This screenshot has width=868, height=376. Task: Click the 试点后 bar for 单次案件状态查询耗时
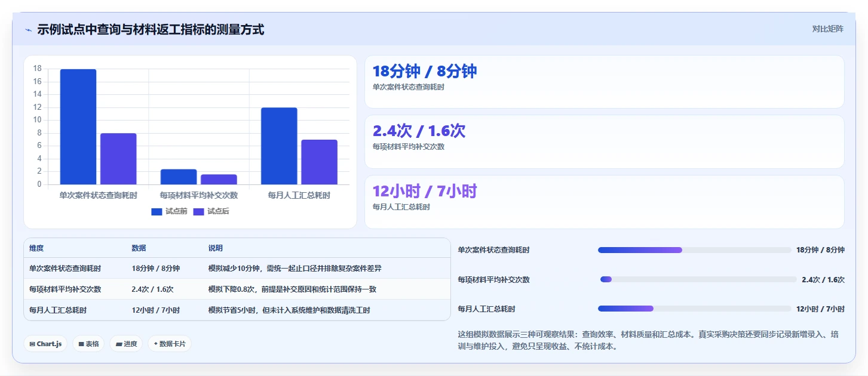click(118, 159)
